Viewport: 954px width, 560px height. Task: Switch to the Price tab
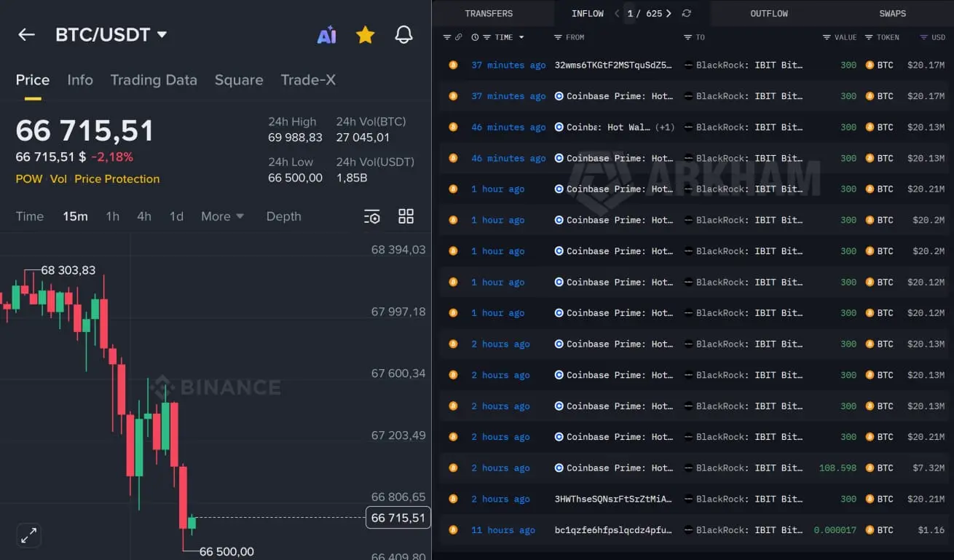coord(33,80)
